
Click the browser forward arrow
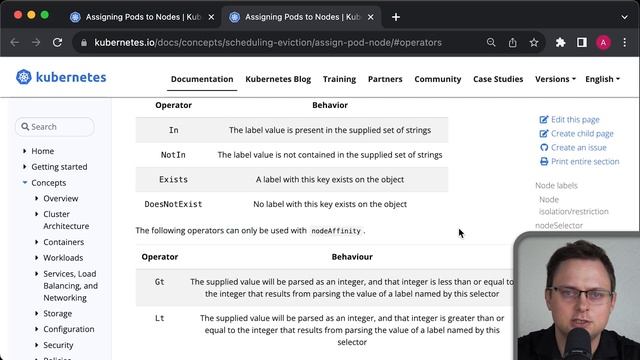point(36,42)
